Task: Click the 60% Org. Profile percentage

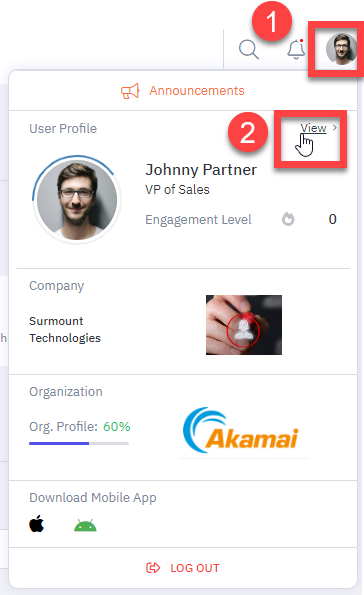Action: (x=117, y=427)
